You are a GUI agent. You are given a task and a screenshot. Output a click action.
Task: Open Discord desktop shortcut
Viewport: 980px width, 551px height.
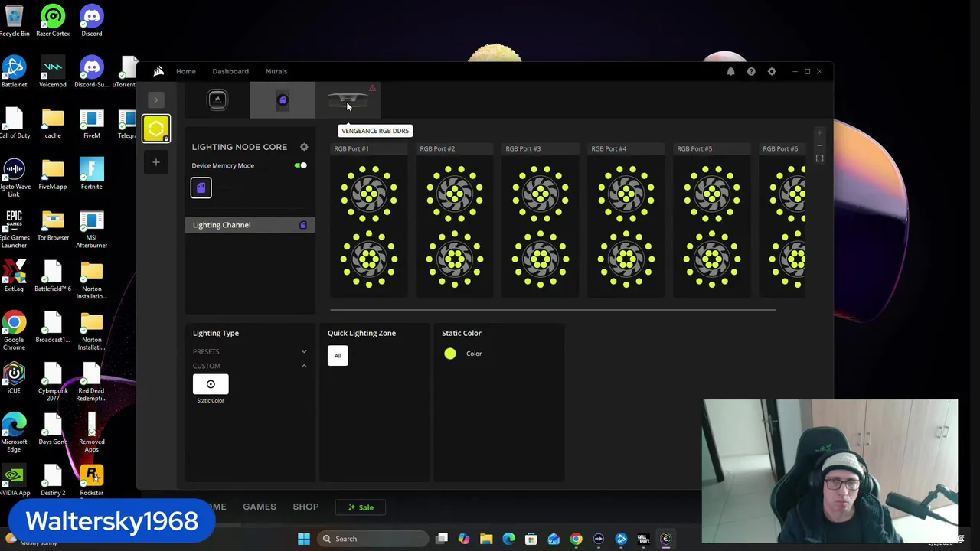91,21
